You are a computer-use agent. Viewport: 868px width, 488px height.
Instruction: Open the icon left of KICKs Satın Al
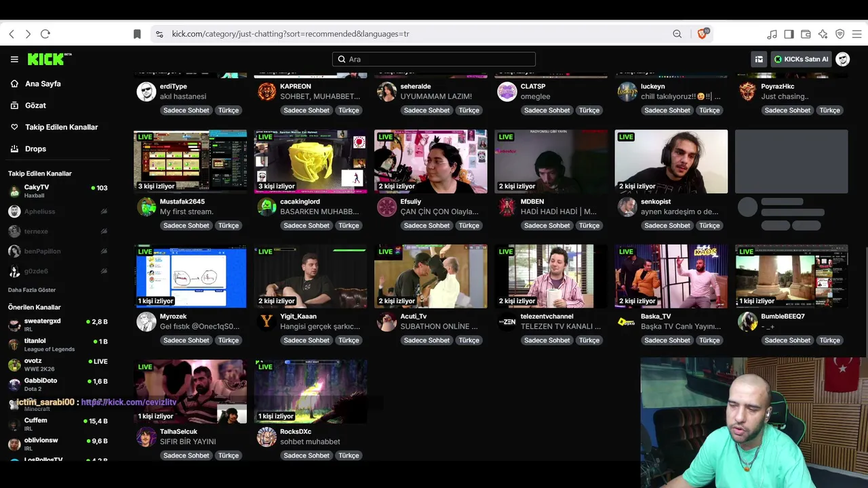pyautogui.click(x=759, y=59)
